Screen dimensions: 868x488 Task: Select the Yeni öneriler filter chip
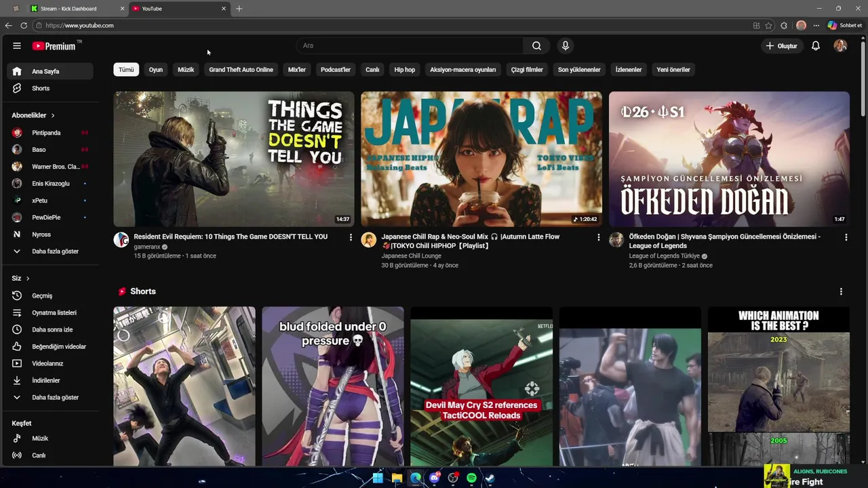pos(673,70)
